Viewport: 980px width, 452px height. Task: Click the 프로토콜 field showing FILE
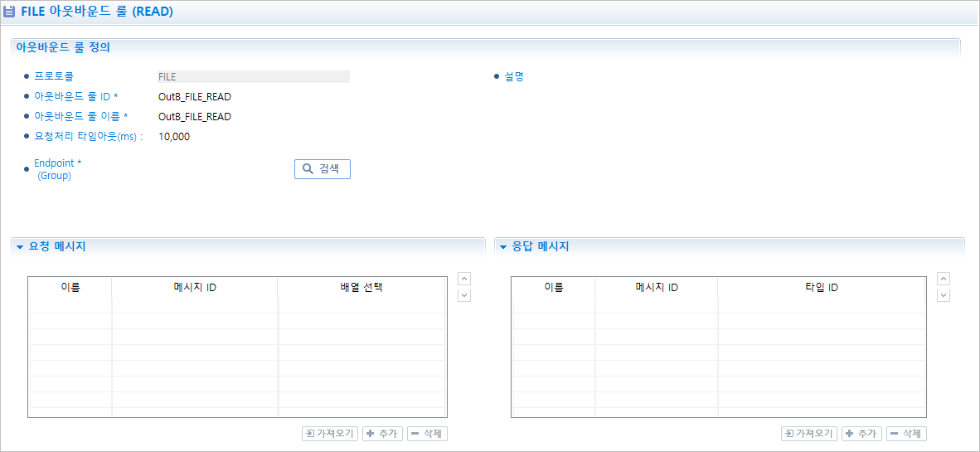coord(253,77)
